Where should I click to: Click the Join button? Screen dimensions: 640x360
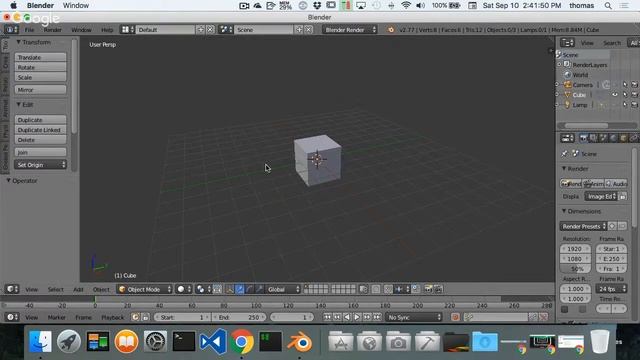[40, 152]
